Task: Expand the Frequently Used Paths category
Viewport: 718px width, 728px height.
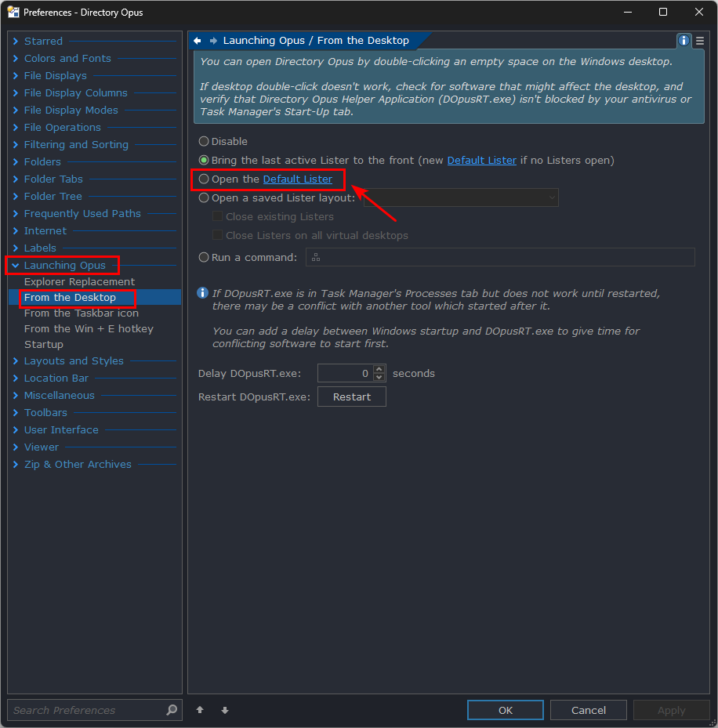Action: click(x=16, y=214)
